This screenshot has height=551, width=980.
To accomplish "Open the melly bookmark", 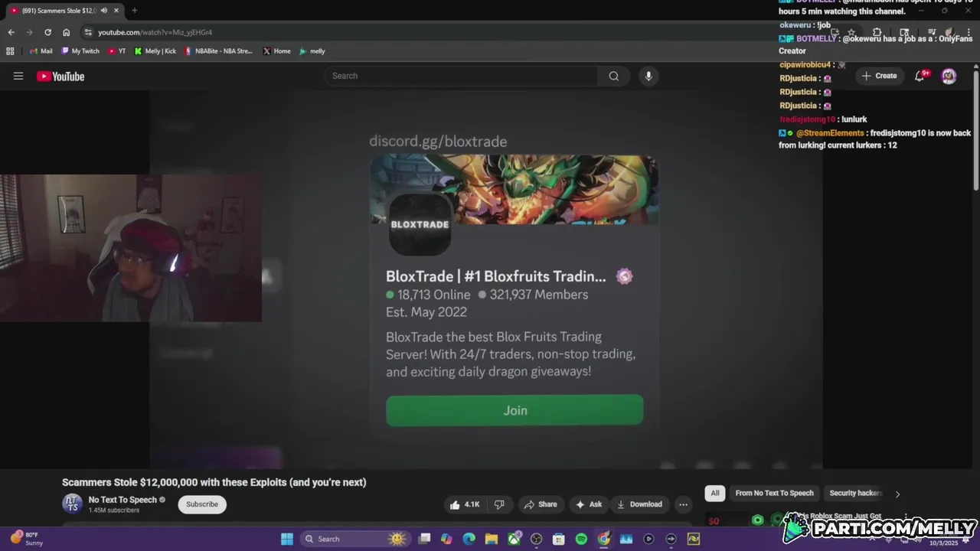I will coord(312,51).
